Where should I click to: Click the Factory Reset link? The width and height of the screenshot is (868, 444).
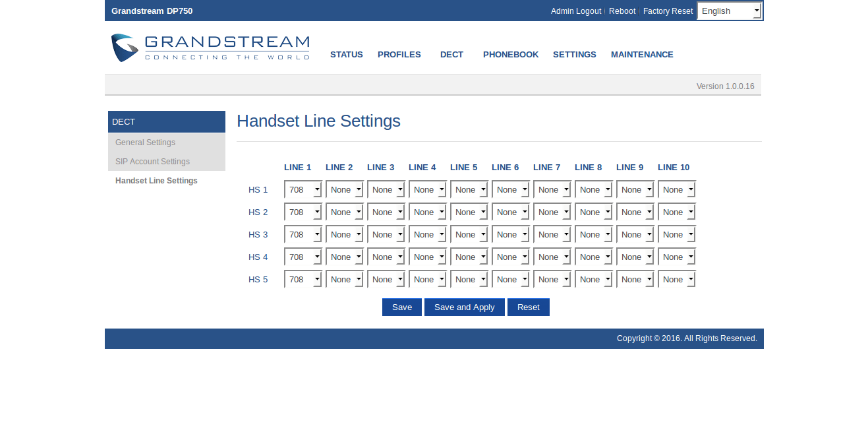(668, 11)
